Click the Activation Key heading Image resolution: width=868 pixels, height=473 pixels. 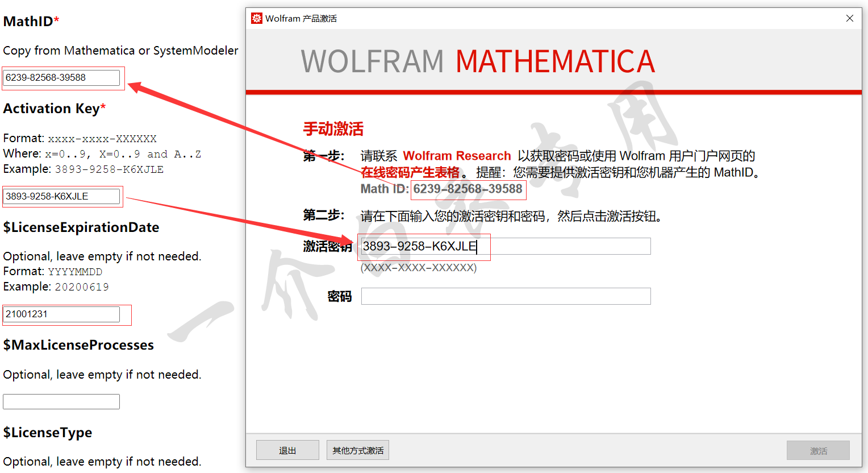click(x=55, y=108)
